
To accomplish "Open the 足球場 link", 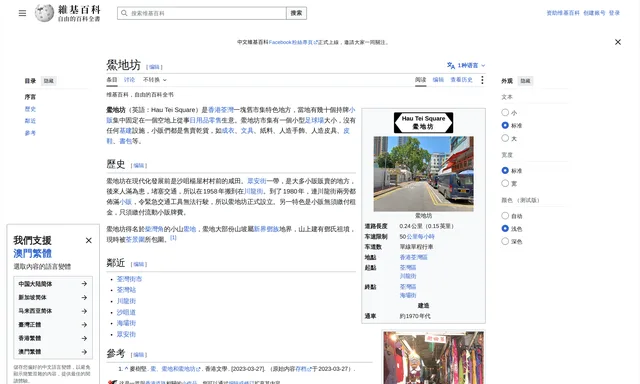I will click(x=314, y=120).
